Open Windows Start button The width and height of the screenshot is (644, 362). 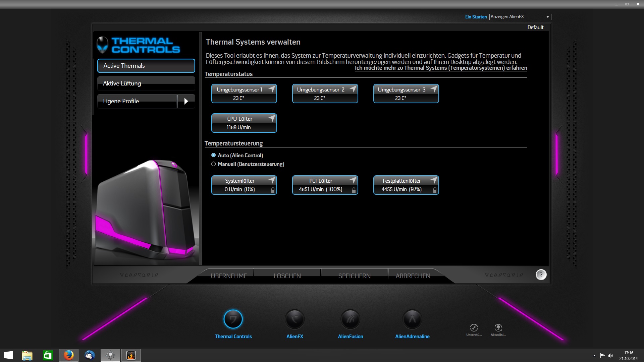point(8,355)
